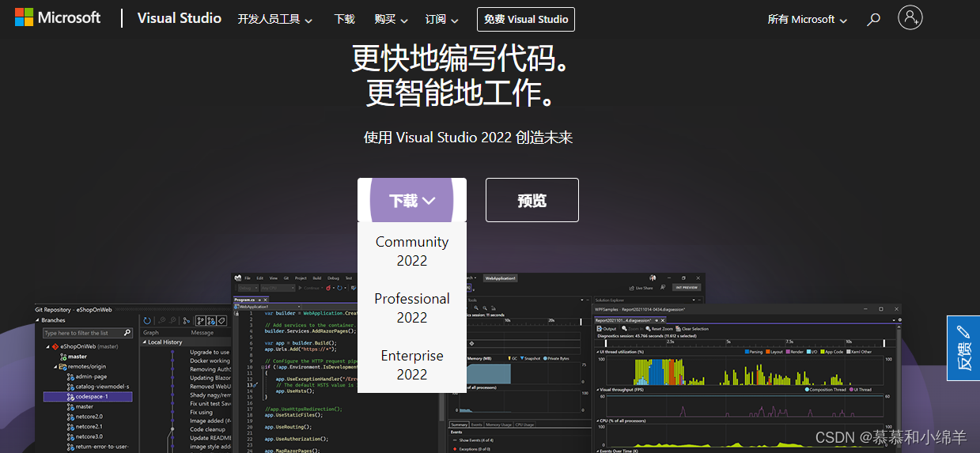Select the codespace-1 branch

tap(88, 397)
